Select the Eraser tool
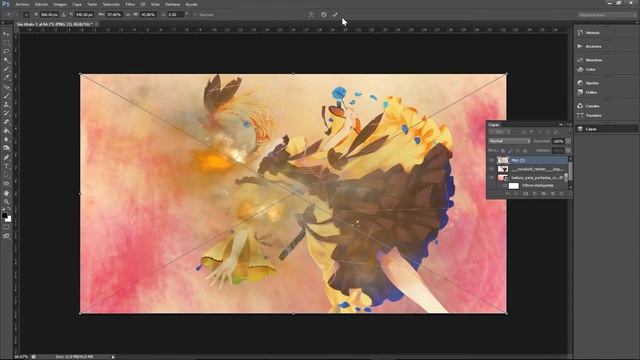Viewport: 640px width, 360px height. click(6, 122)
